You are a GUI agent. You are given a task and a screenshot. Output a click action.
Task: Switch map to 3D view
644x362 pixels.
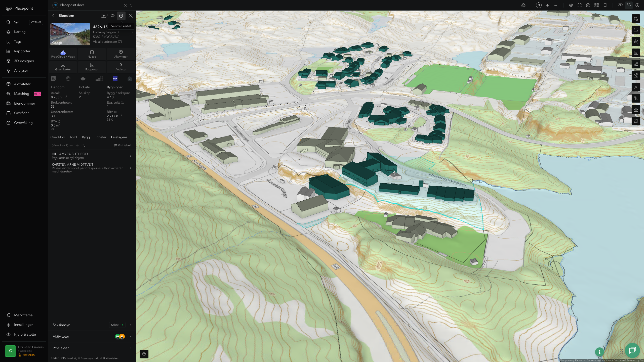(629, 5)
